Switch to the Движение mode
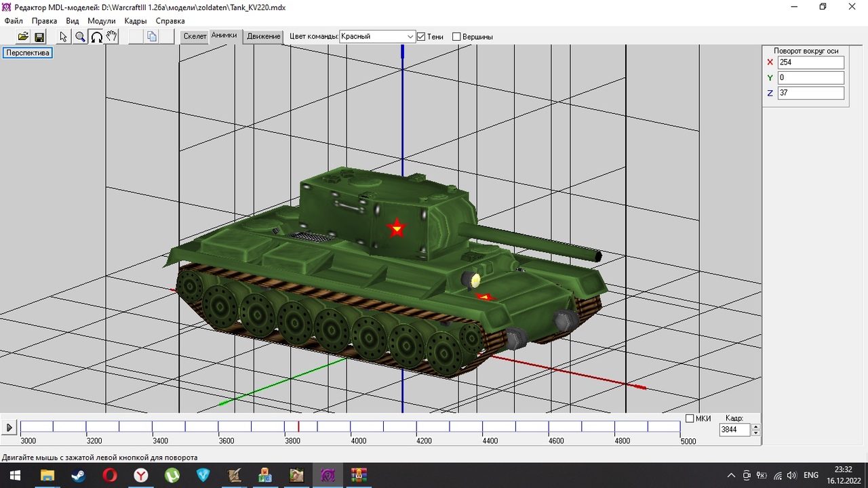868x488 pixels. [264, 37]
